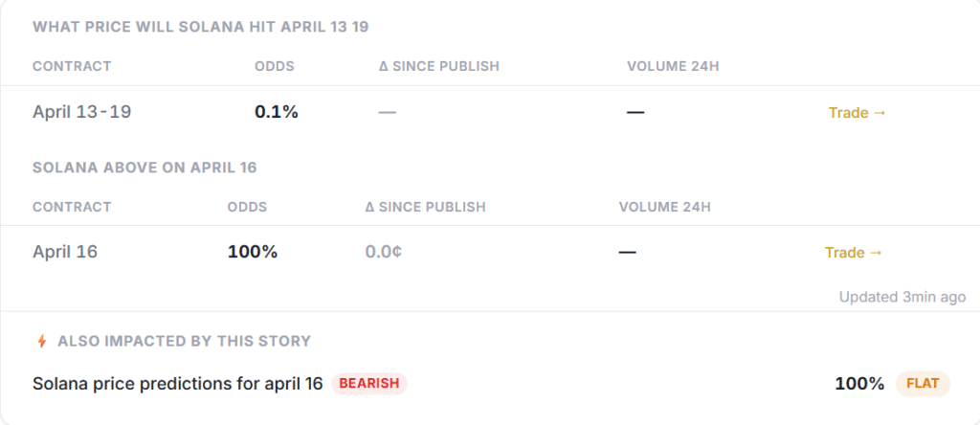The image size is (980, 425).
Task: Click the 0.1% odds value
Action: (x=277, y=112)
